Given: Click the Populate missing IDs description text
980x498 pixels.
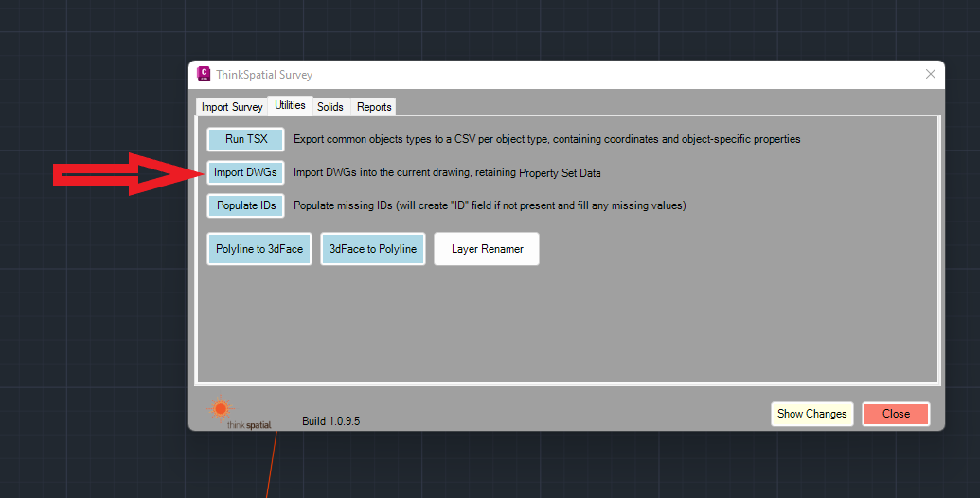Looking at the screenshot, I should tap(490, 205).
